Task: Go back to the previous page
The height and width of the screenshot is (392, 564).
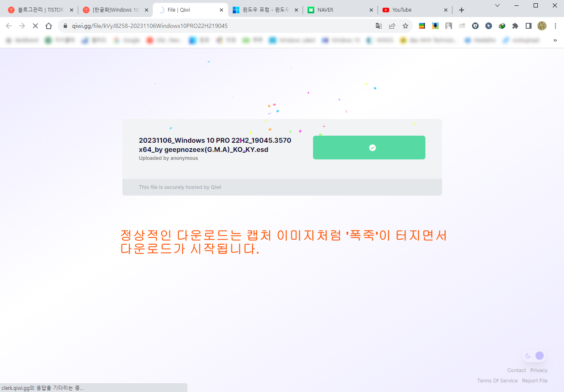Action: (9, 26)
